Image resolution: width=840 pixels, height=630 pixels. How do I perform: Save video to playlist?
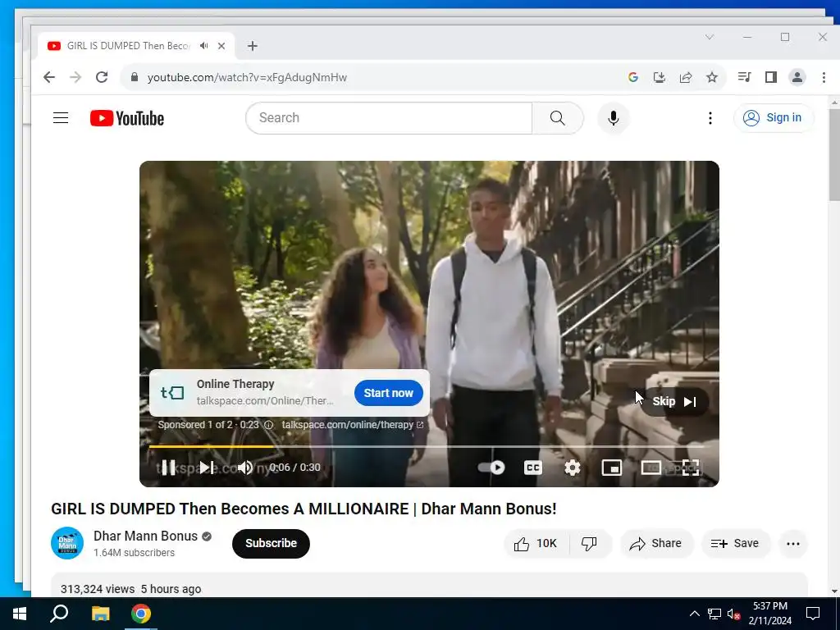click(x=735, y=544)
